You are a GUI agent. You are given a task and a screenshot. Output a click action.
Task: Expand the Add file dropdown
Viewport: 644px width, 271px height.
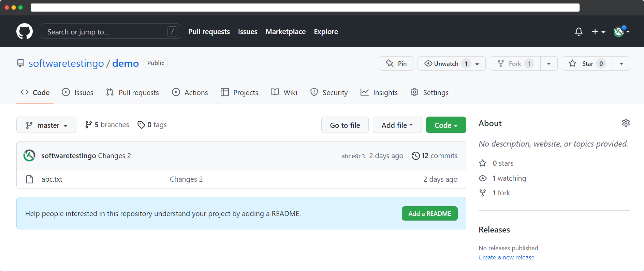point(397,125)
